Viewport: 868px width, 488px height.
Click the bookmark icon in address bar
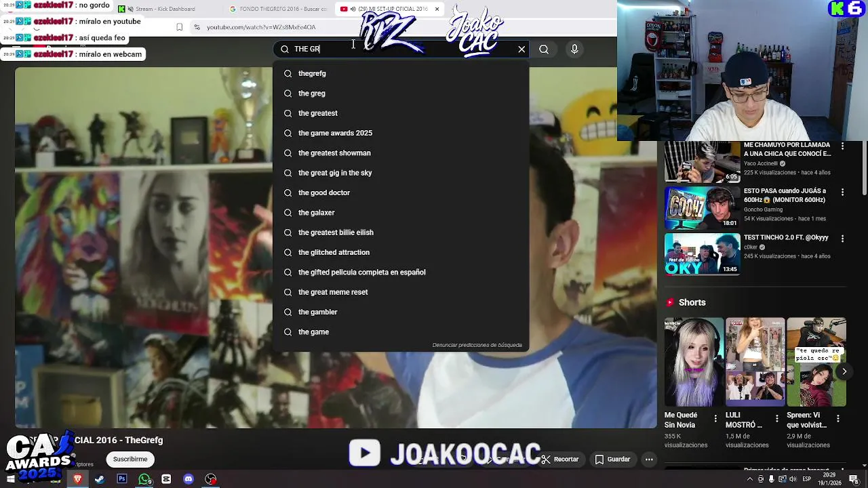coord(179,27)
